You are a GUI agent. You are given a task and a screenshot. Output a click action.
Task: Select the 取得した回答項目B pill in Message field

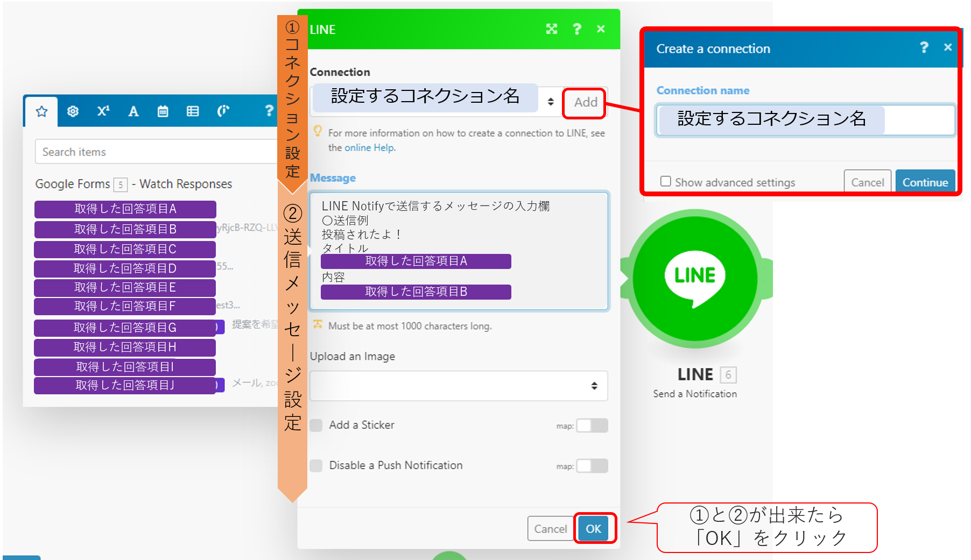click(x=416, y=292)
